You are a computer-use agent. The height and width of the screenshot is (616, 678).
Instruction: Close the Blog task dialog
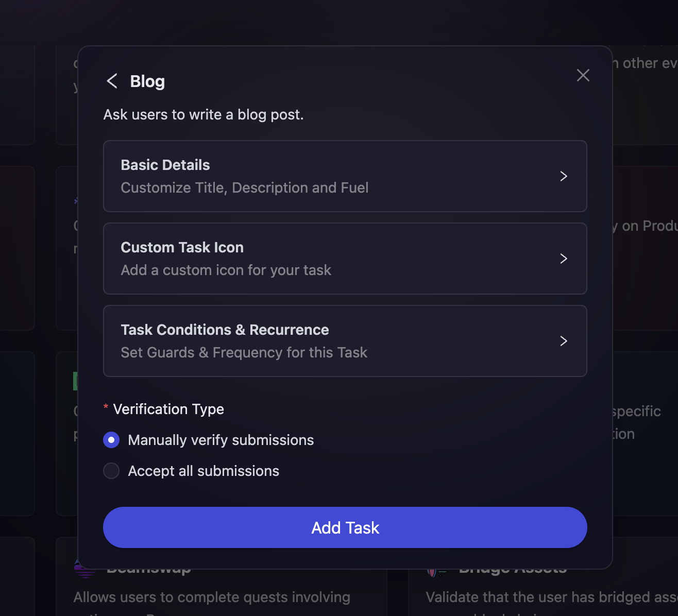tap(583, 75)
